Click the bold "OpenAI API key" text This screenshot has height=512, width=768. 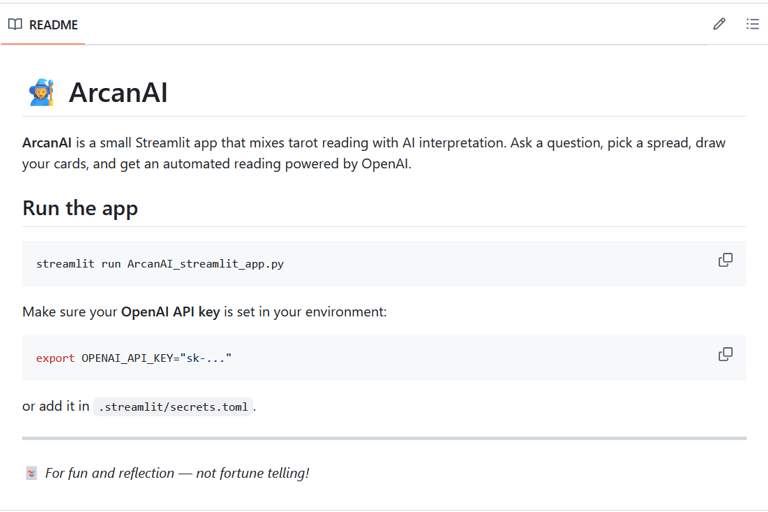[170, 312]
